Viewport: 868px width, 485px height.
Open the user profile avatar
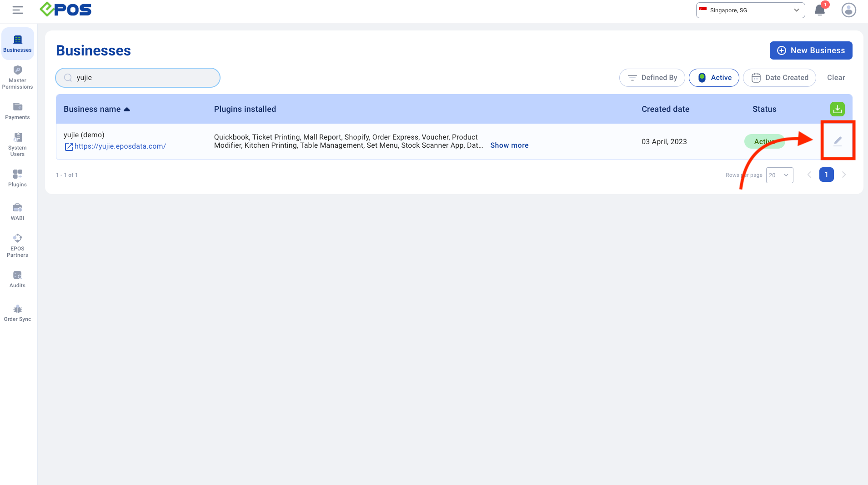point(848,10)
